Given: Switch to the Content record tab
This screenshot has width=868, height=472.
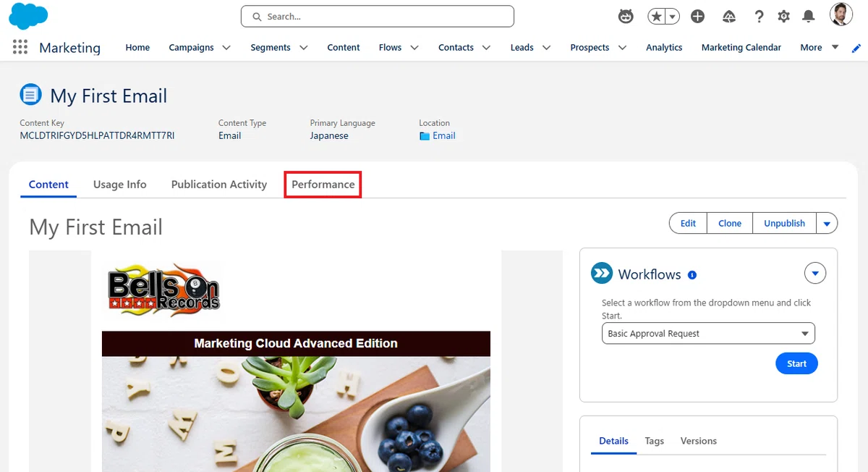Looking at the screenshot, I should tap(48, 185).
